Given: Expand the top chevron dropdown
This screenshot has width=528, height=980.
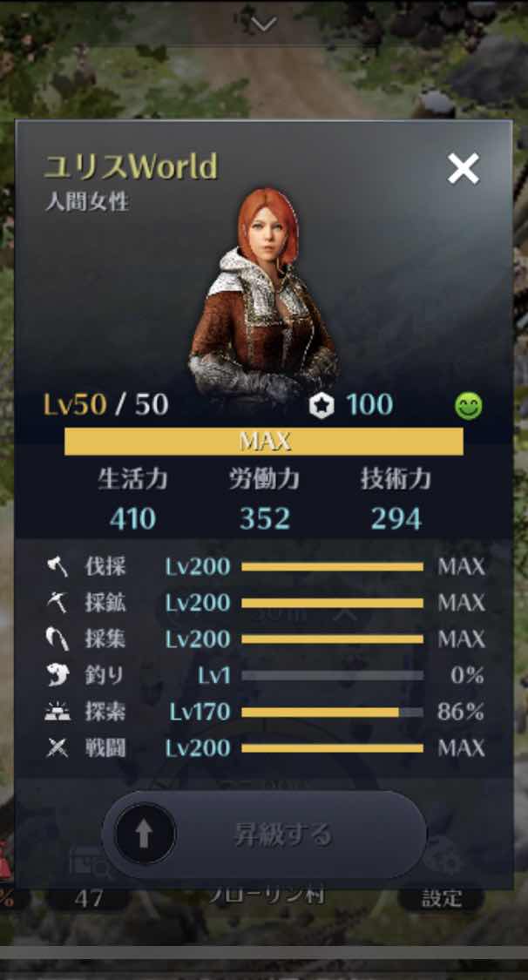Looking at the screenshot, I should tap(263, 24).
